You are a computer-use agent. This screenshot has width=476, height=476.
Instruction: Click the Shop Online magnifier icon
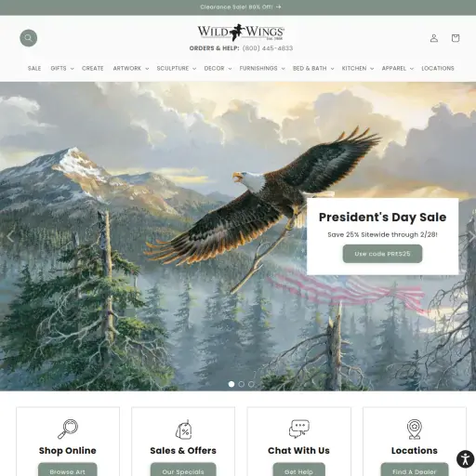pyautogui.click(x=68, y=430)
